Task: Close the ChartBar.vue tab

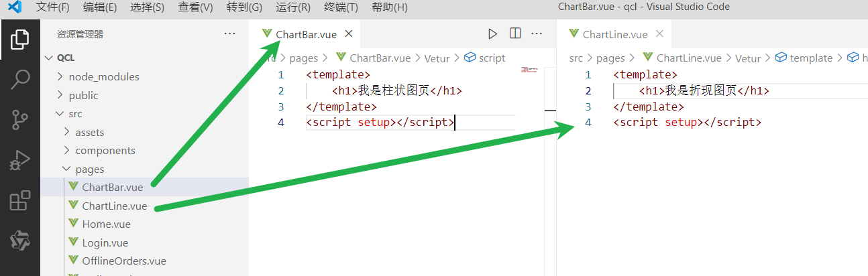Action: click(x=349, y=34)
